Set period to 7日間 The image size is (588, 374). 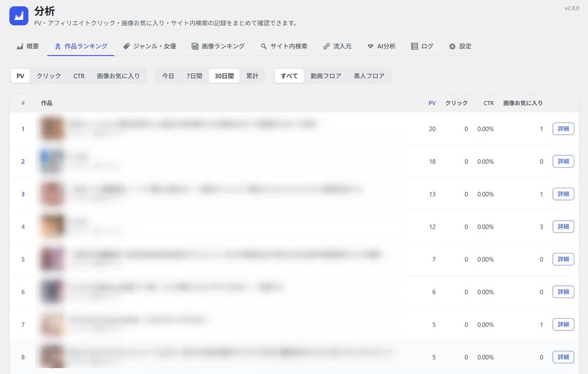pyautogui.click(x=195, y=76)
